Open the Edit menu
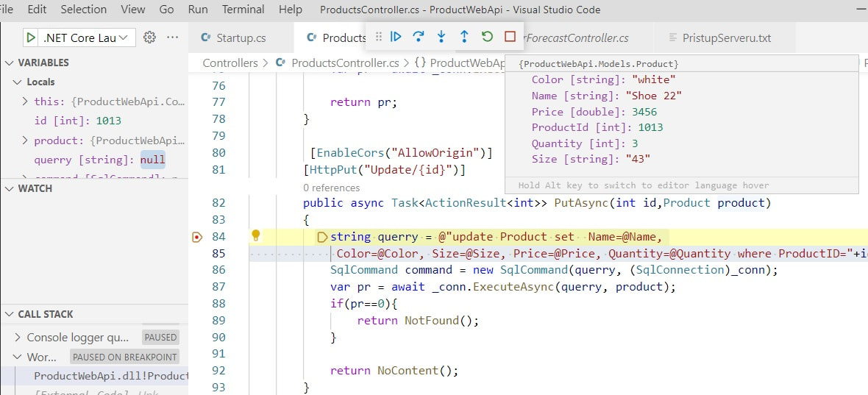 click(x=37, y=10)
